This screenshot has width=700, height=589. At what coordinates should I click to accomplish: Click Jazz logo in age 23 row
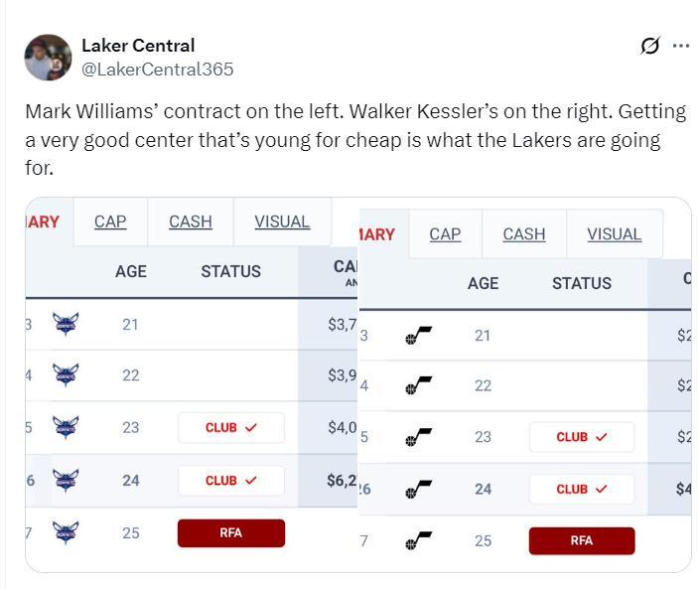(x=418, y=437)
